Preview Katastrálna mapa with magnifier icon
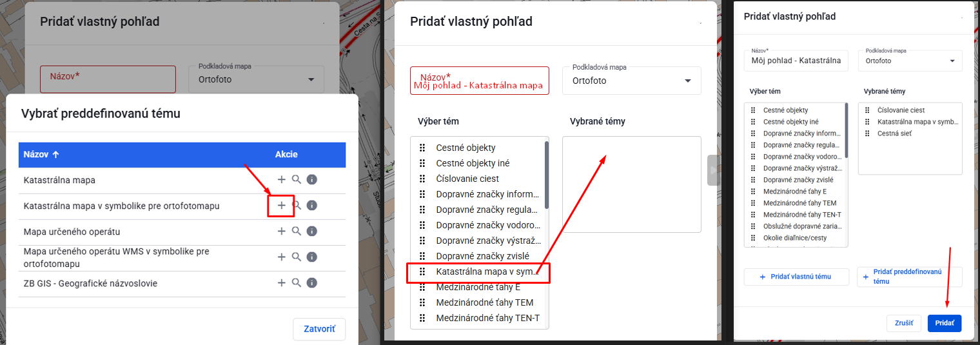This screenshot has width=980, height=345. (x=297, y=179)
